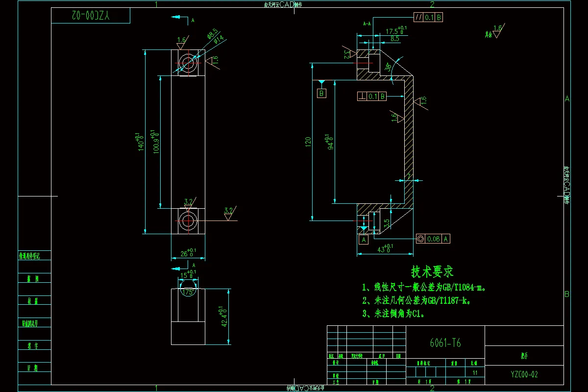Select the YZC00-02 number in title block

(524, 374)
